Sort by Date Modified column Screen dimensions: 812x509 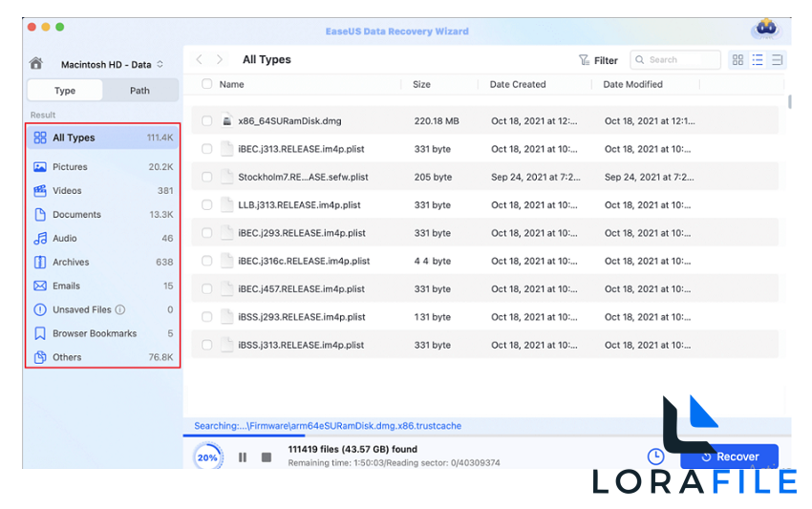tap(632, 84)
